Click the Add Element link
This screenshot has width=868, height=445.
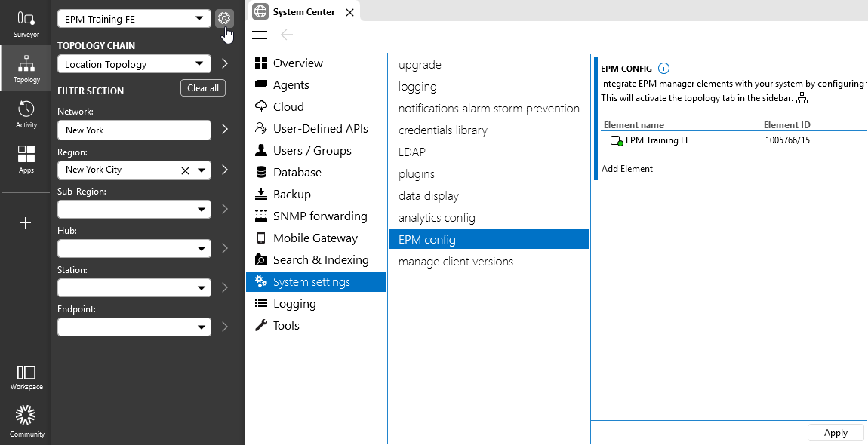tap(627, 169)
